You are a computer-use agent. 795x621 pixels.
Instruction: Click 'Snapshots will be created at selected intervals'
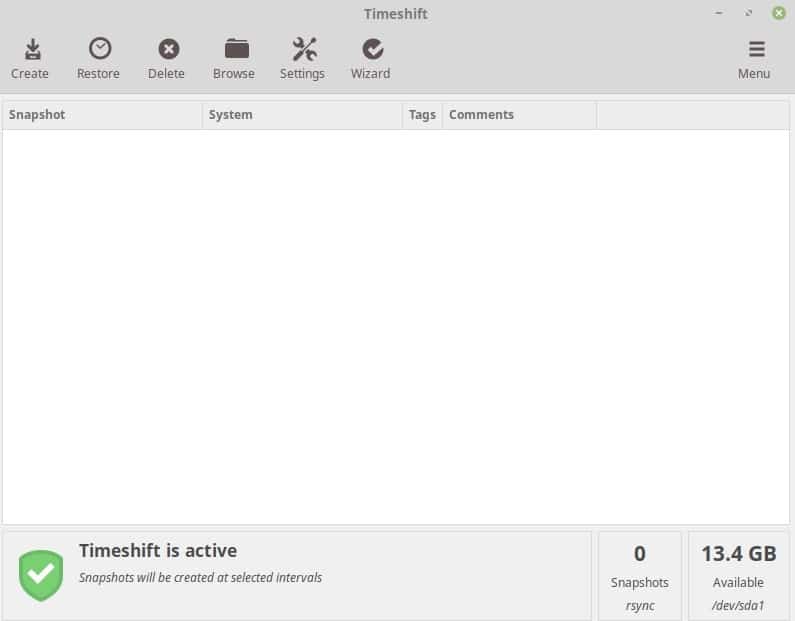pos(200,577)
